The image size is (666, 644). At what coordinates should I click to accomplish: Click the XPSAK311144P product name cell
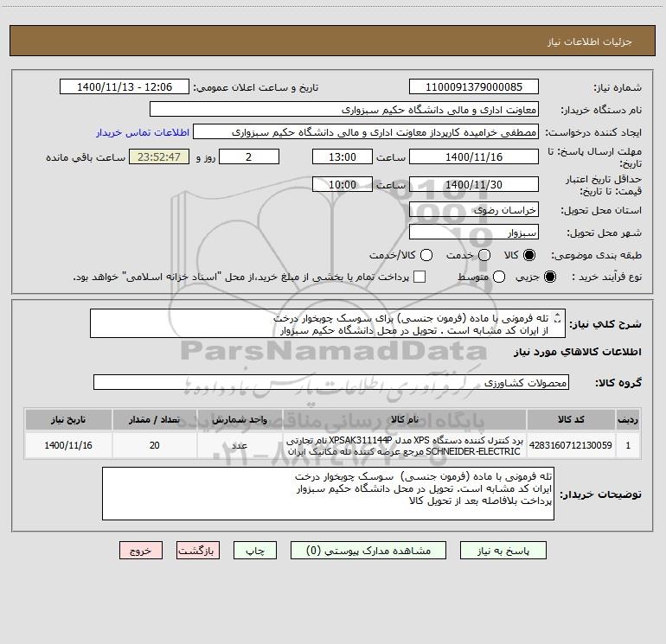pos(405,445)
